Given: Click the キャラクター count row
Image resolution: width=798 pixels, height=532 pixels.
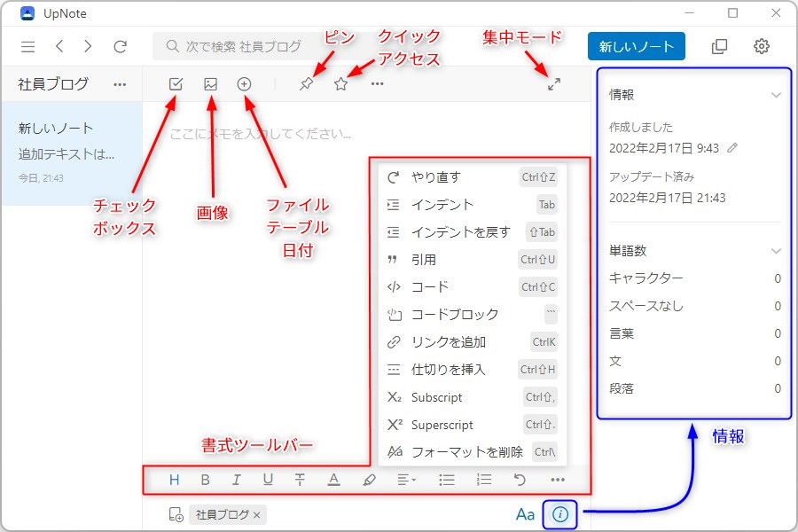Looking at the screenshot, I should pos(694,278).
